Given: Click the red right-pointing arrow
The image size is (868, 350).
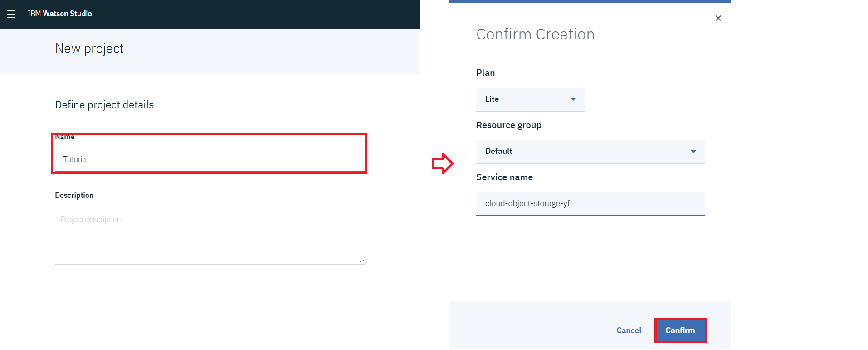Looking at the screenshot, I should (442, 163).
